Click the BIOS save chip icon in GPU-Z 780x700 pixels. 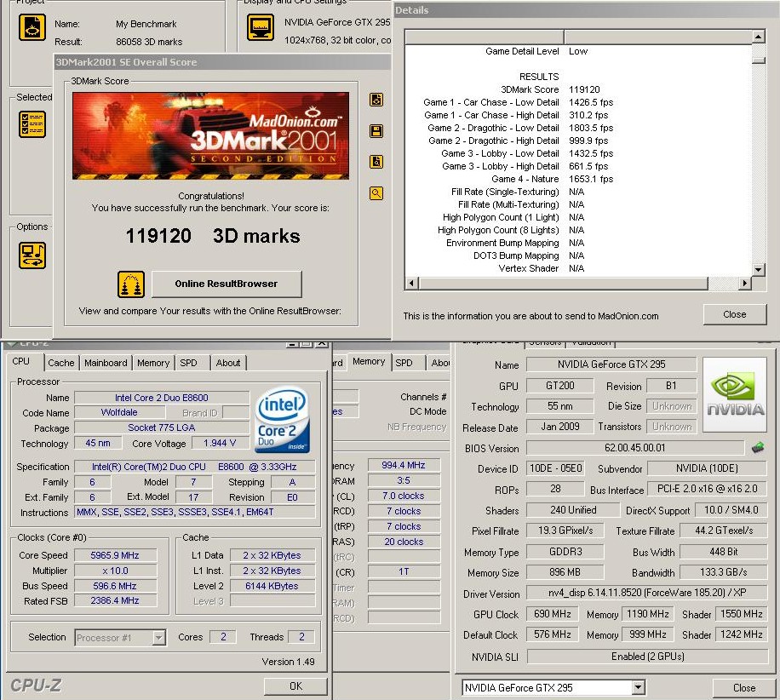[758, 447]
